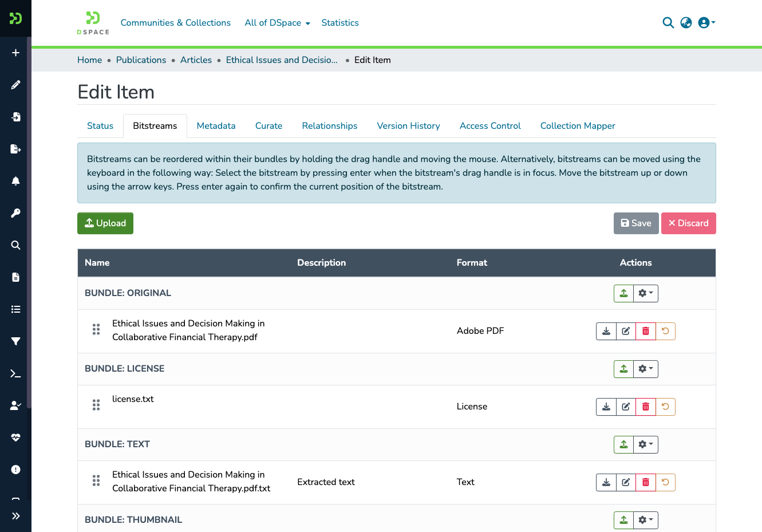Viewport: 762px width, 532px height.
Task: Open the language globe menu
Action: 686,23
